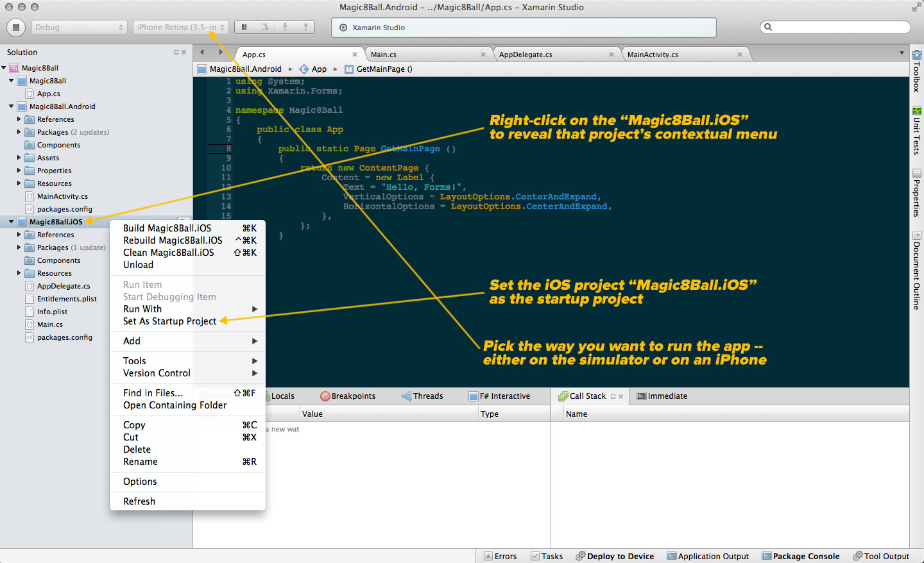Expand Android project's Packages (2 updates)
The width and height of the screenshot is (924, 563).
click(19, 132)
